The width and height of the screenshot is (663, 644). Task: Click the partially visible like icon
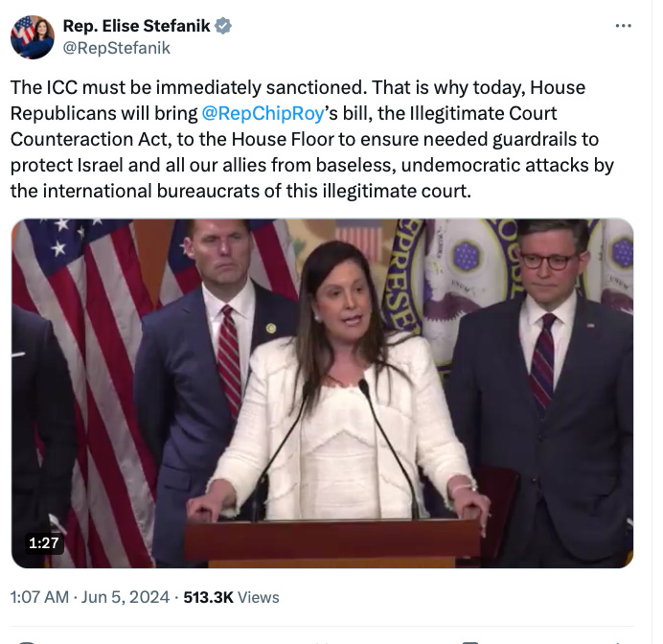tap(322, 642)
